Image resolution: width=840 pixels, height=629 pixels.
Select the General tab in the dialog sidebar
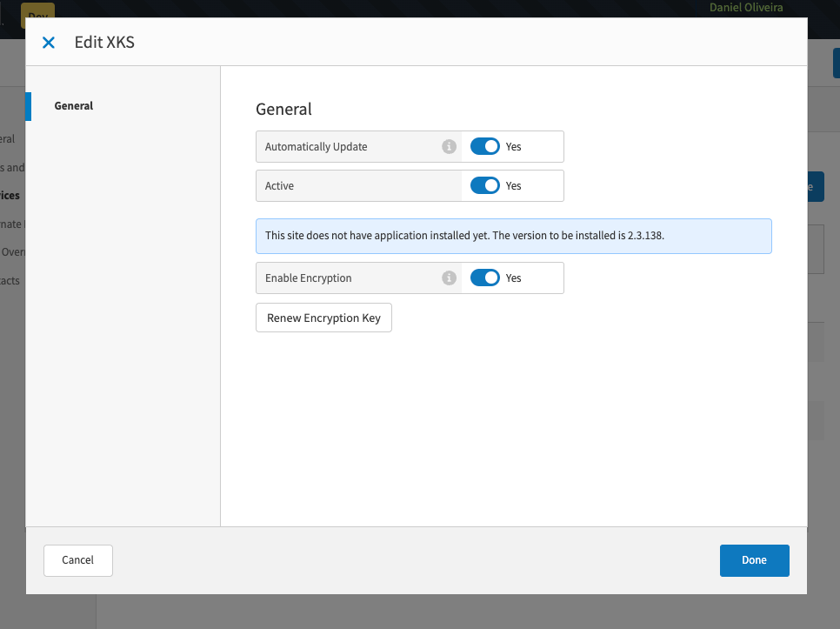pyautogui.click(x=73, y=105)
